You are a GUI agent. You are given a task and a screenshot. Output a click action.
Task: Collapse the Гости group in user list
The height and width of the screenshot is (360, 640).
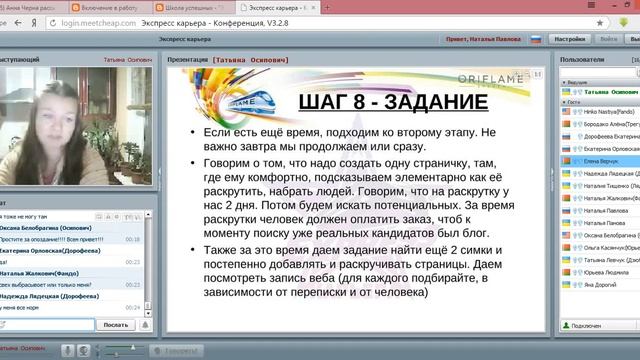(x=564, y=102)
